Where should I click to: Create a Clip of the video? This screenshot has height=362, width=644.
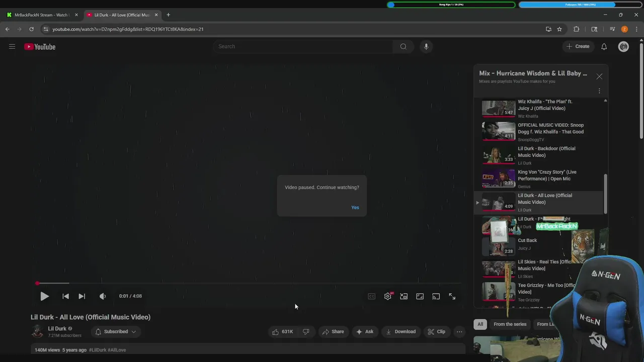436,332
